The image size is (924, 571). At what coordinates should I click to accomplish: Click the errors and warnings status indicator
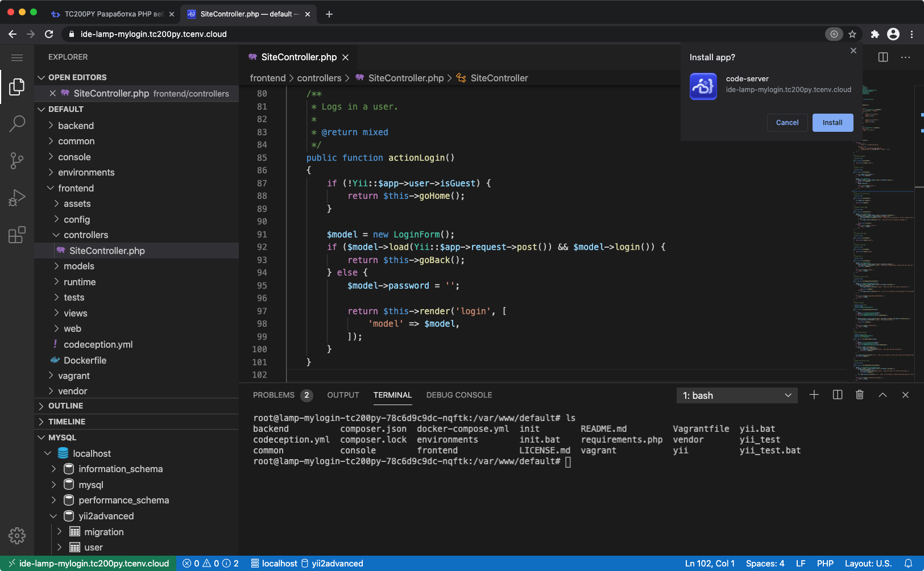tap(210, 563)
